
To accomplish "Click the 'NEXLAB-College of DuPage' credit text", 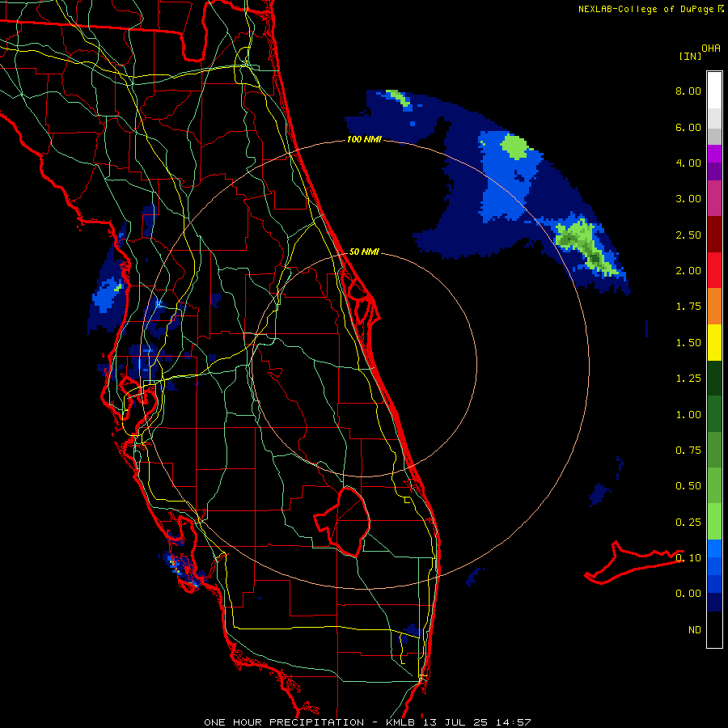I will coord(645,9).
